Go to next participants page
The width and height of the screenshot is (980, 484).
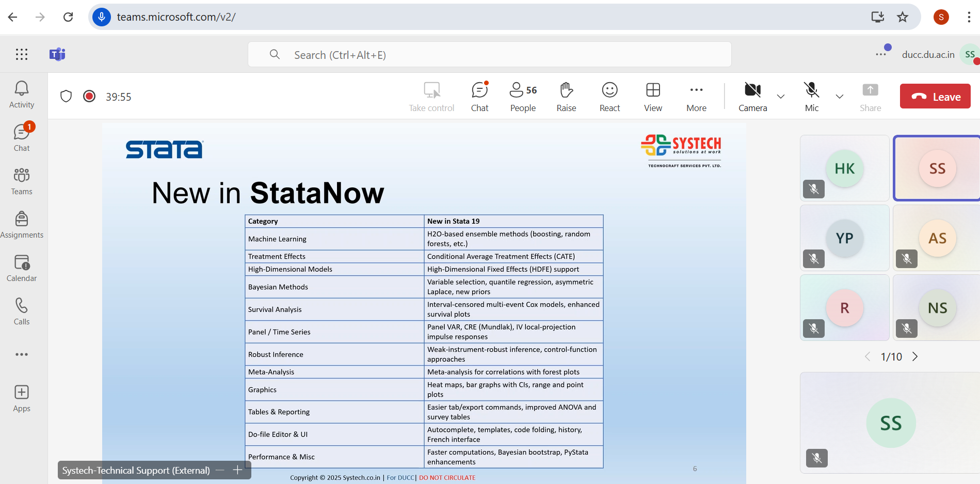coord(915,356)
